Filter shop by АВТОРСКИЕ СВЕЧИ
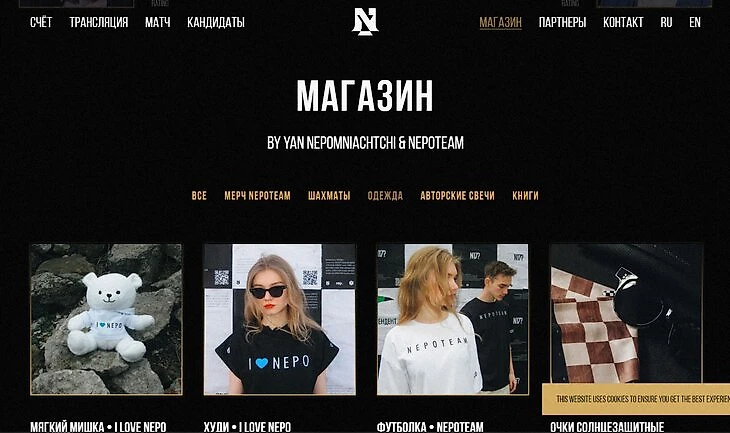 457,196
